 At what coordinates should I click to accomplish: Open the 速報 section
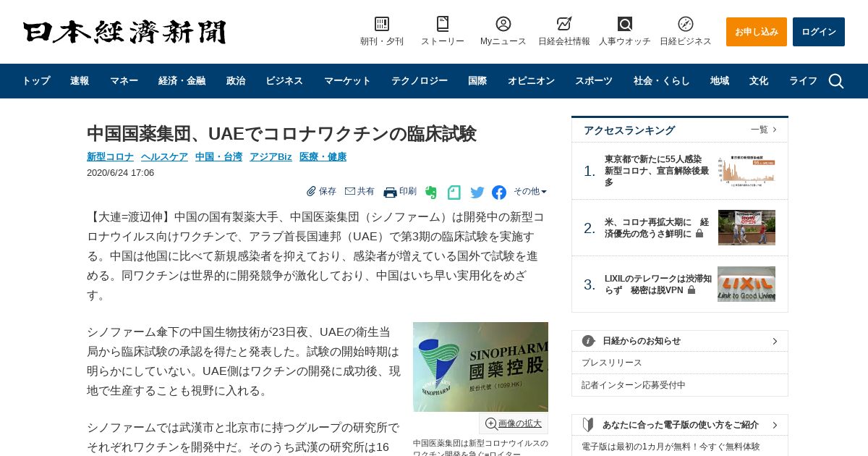pos(80,81)
